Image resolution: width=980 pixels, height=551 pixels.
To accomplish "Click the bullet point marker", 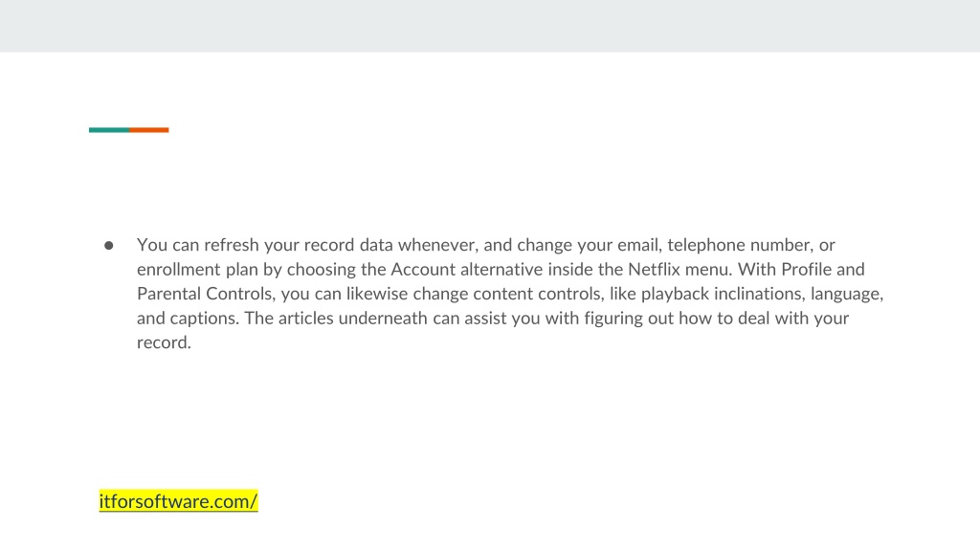I will tap(109, 246).
